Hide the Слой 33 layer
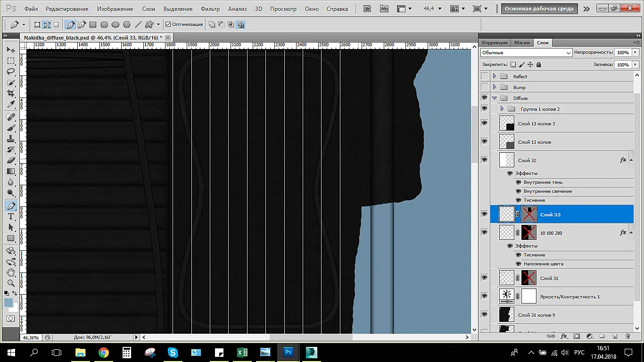644x362 pixels. [x=484, y=214]
